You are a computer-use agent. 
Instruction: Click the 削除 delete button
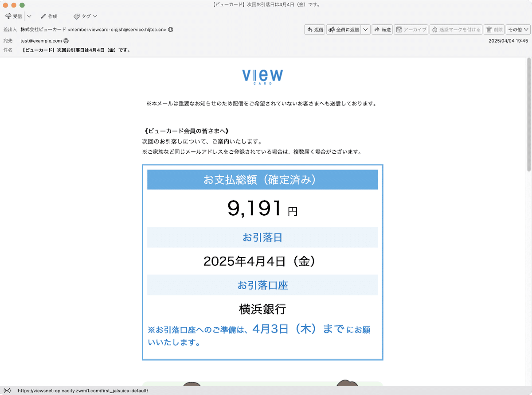click(x=494, y=30)
